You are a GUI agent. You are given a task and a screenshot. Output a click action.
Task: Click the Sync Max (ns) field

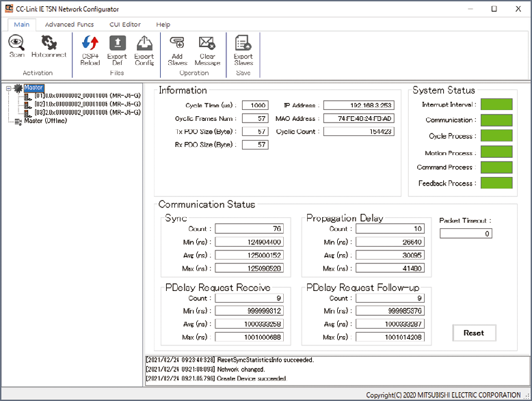249,268
